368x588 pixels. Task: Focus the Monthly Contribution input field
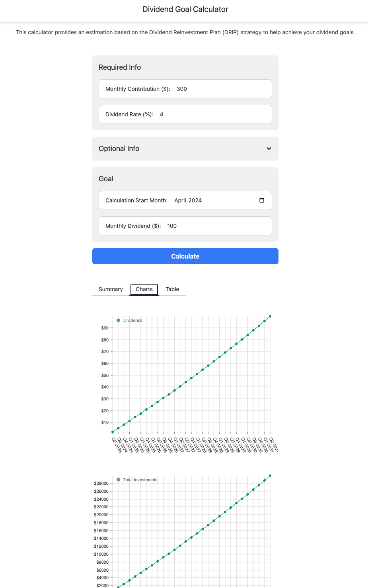185,89
